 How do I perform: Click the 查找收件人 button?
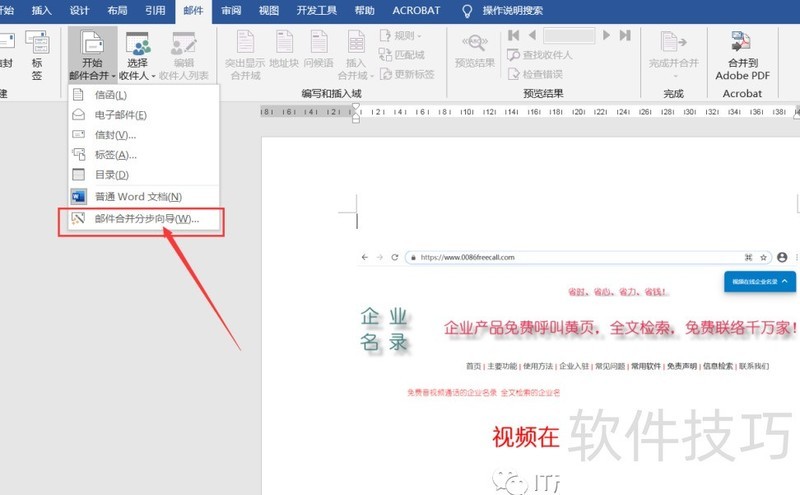(x=540, y=55)
